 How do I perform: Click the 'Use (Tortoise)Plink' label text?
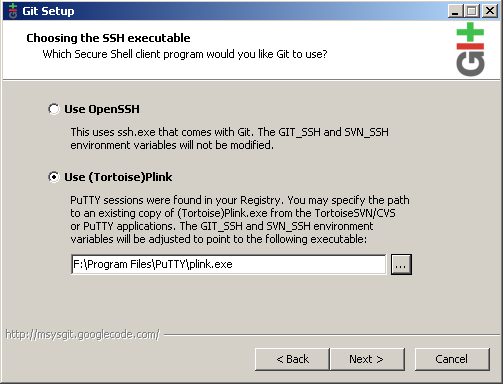118,177
